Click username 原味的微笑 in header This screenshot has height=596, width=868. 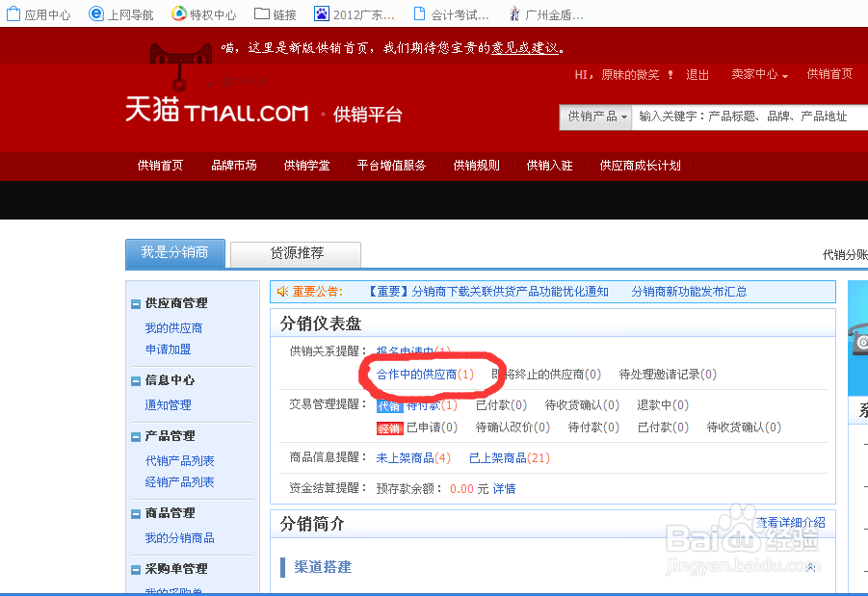630,75
